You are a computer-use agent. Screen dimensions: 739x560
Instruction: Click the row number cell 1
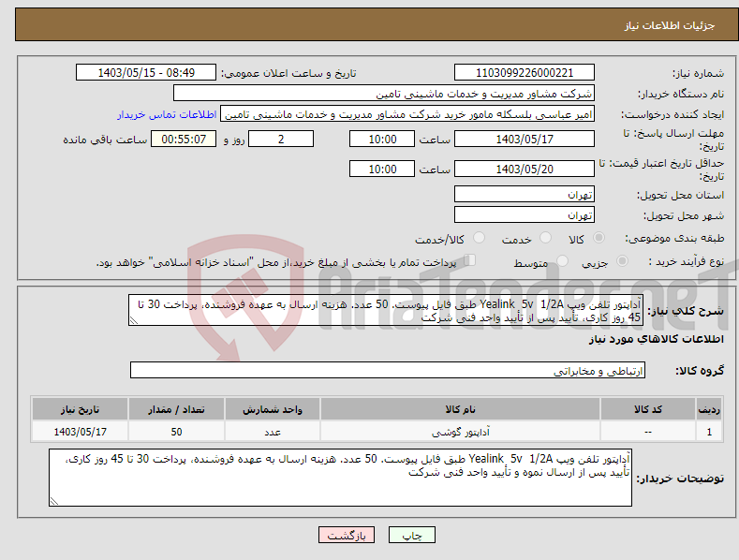pyautogui.click(x=709, y=432)
